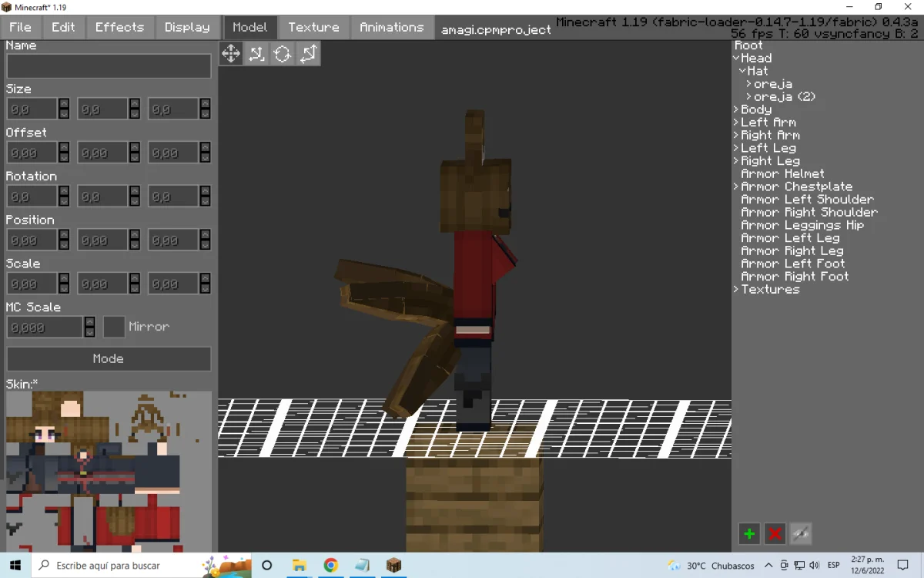Click the ESP language indicator
The image size is (924, 578).
pos(833,566)
